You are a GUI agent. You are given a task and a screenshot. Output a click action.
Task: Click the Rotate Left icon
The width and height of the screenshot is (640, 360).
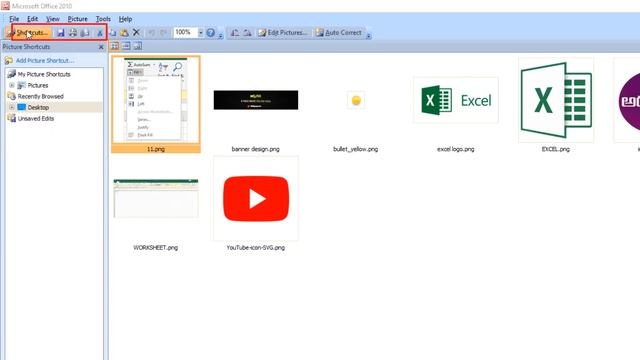[x=235, y=33]
